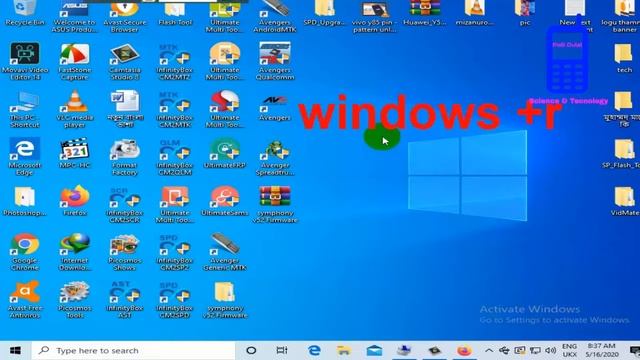Image resolution: width=640 pixels, height=360 pixels.
Task: Click the 'Type here to search' box
Action: (x=133, y=350)
